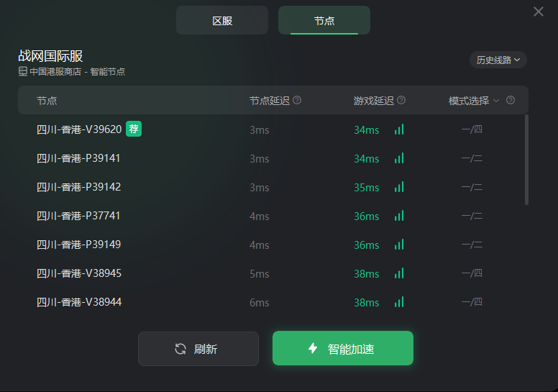Select node 四川-香港-V38944

273,302
